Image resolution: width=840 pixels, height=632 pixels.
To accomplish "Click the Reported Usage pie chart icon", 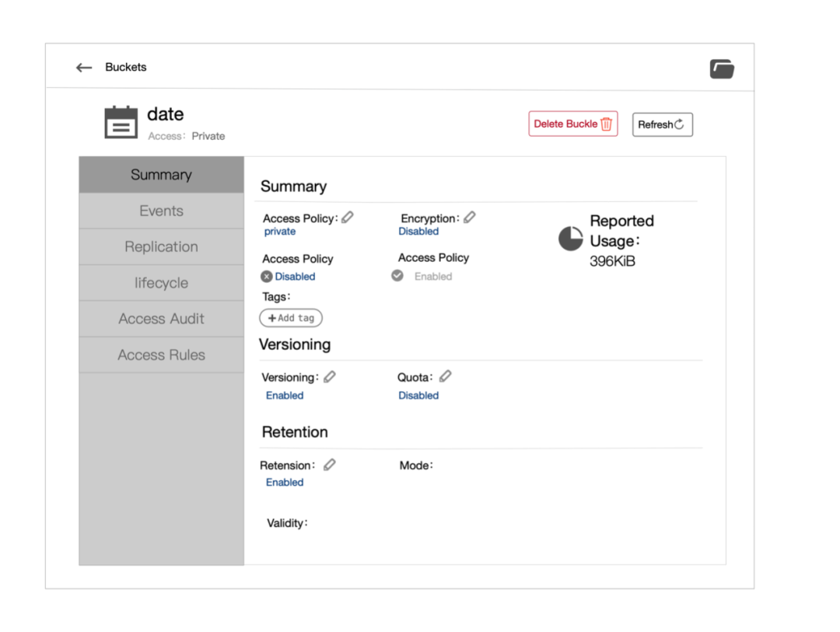I will pos(570,239).
